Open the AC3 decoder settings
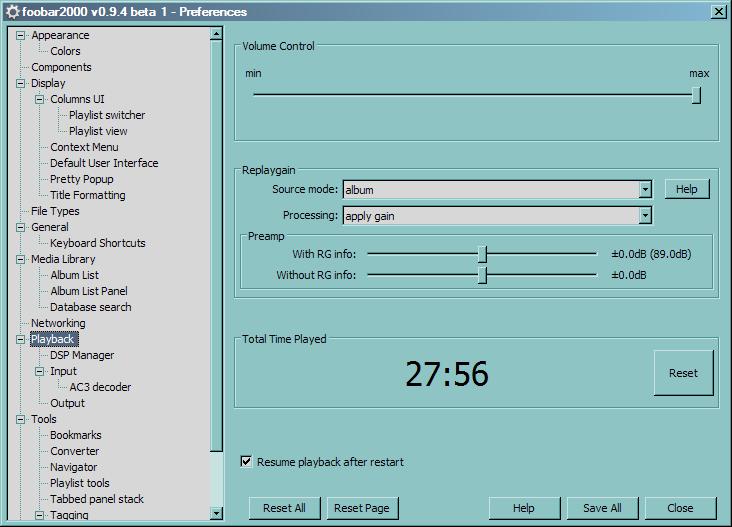 [x=100, y=387]
